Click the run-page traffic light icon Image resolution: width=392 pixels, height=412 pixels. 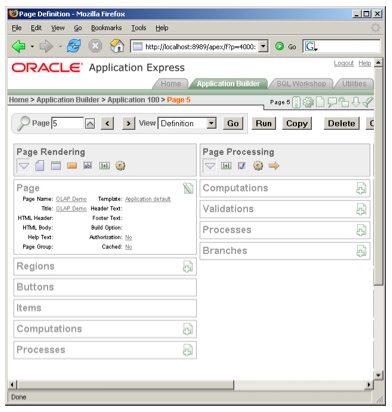(296, 102)
